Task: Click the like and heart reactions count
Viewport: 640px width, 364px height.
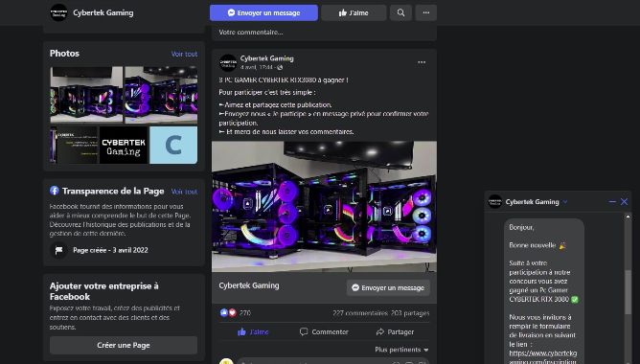Action: pos(236,313)
